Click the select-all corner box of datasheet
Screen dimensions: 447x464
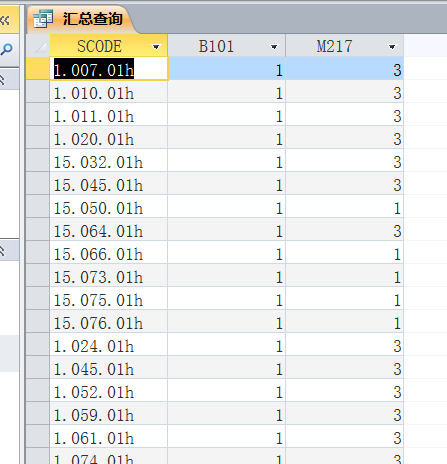[38, 46]
